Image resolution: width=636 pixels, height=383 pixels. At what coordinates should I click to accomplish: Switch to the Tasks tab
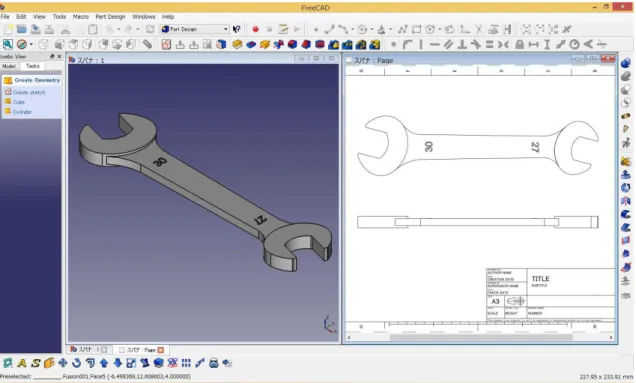pos(32,66)
